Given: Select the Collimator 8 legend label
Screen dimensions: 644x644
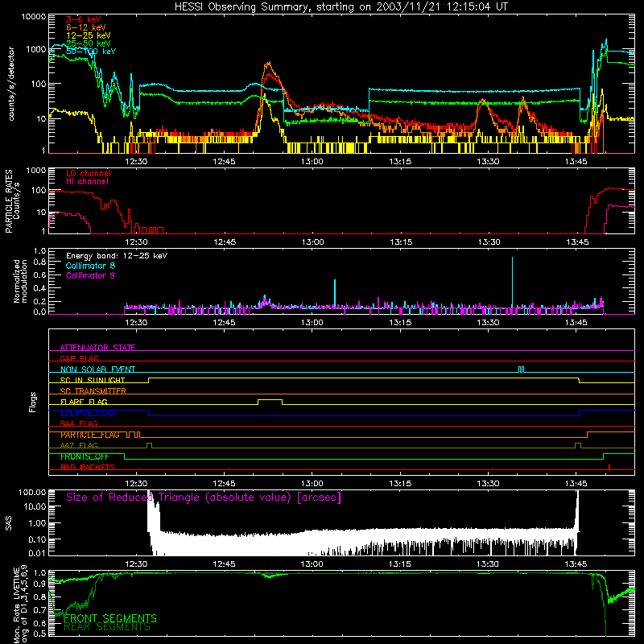Looking at the screenshot, I should [90, 266].
